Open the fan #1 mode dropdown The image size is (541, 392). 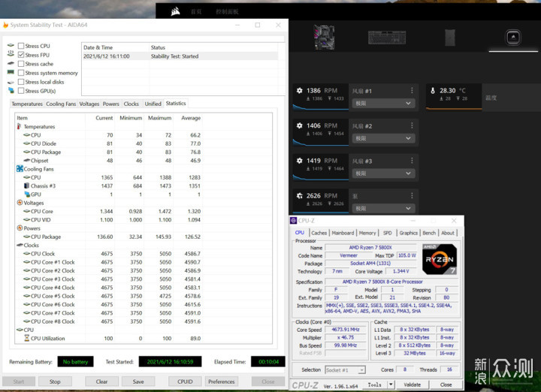383,103
